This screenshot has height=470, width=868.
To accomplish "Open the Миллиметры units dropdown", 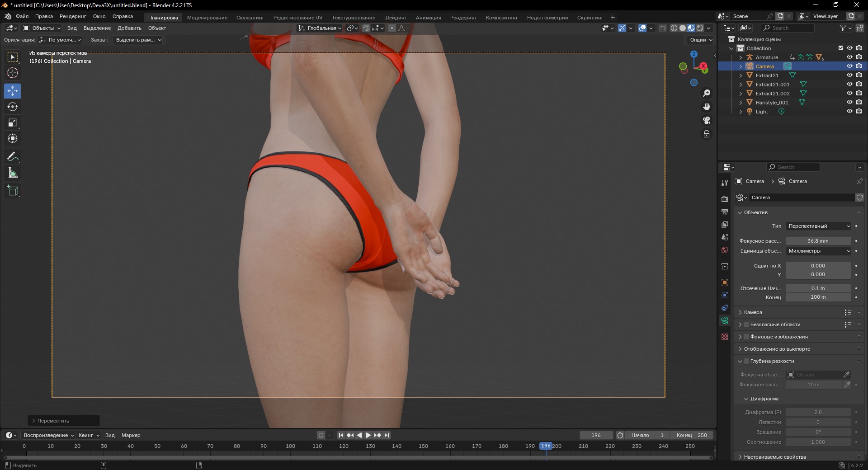I will [x=819, y=251].
